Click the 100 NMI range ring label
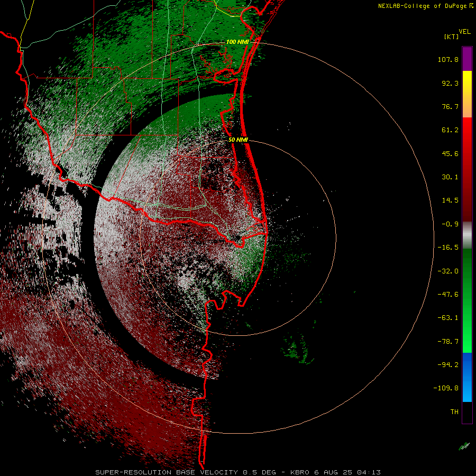Image resolution: width=476 pixels, height=476 pixels. point(237,42)
